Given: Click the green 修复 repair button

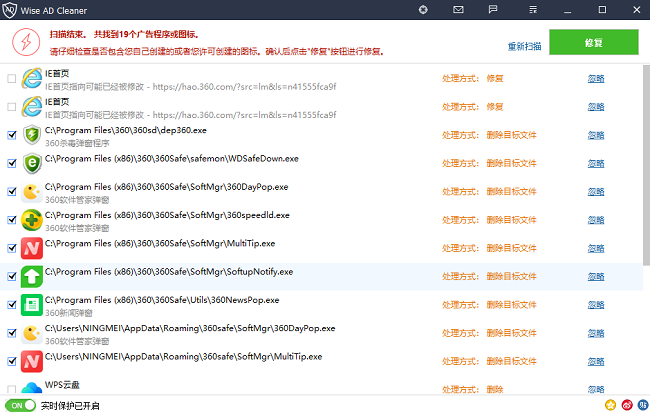Looking at the screenshot, I should 593,42.
